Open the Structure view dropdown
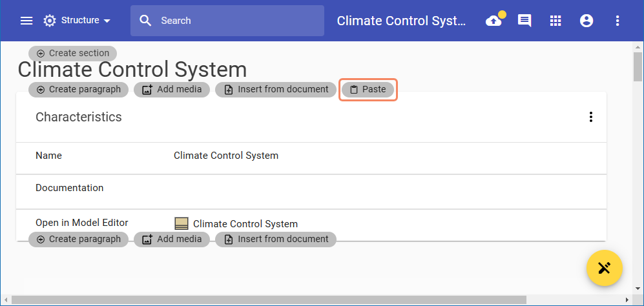Viewport: 644px width, 306px height. pos(77,21)
